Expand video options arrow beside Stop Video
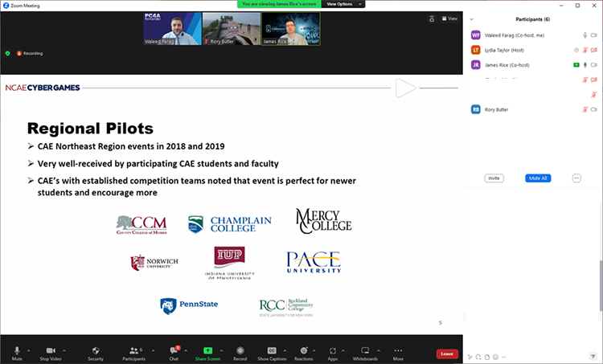Viewport: 603px width, 364px height. pos(64,350)
